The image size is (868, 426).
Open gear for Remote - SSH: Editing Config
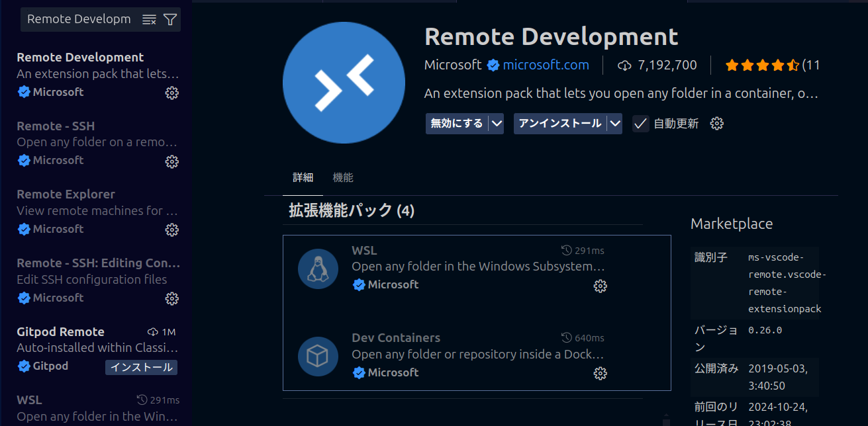pos(171,298)
